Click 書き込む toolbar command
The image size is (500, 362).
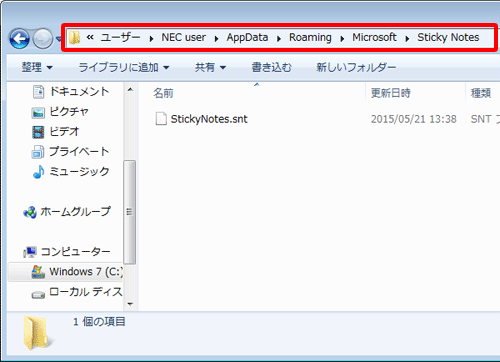pyautogui.click(x=271, y=68)
